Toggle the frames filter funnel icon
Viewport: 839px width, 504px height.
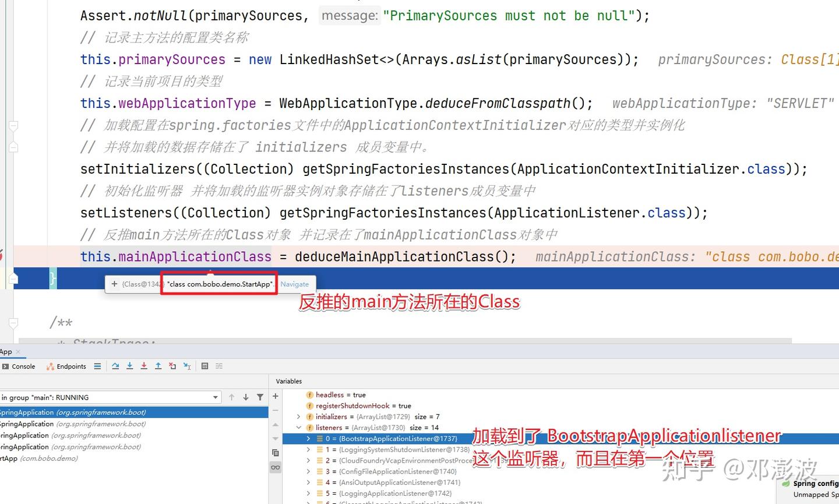click(x=260, y=397)
